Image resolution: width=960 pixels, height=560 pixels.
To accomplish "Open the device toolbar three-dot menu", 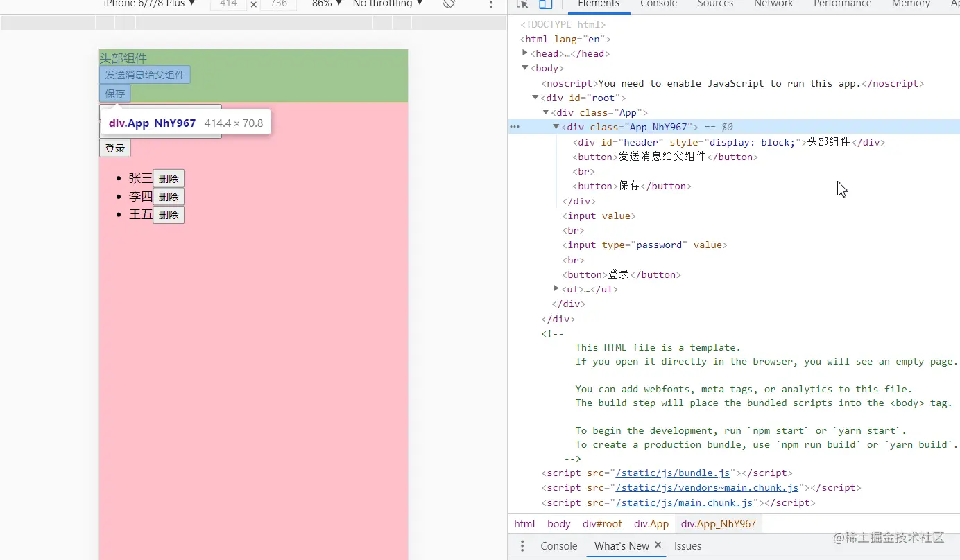I will (491, 4).
